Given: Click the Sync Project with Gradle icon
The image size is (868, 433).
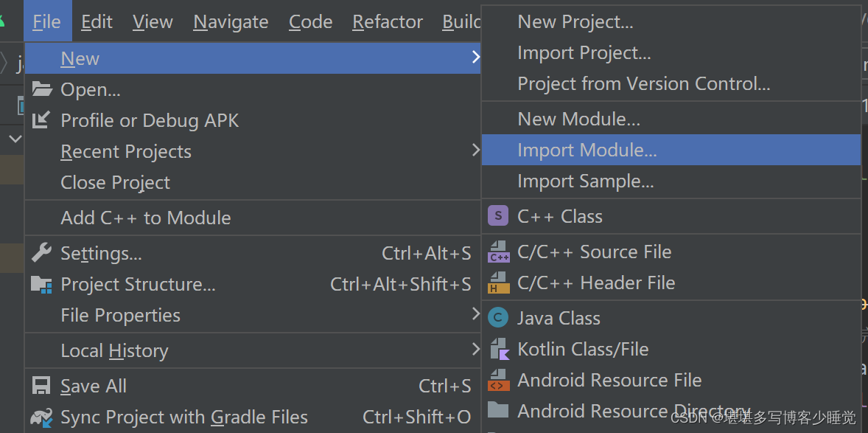Looking at the screenshot, I should (42, 417).
